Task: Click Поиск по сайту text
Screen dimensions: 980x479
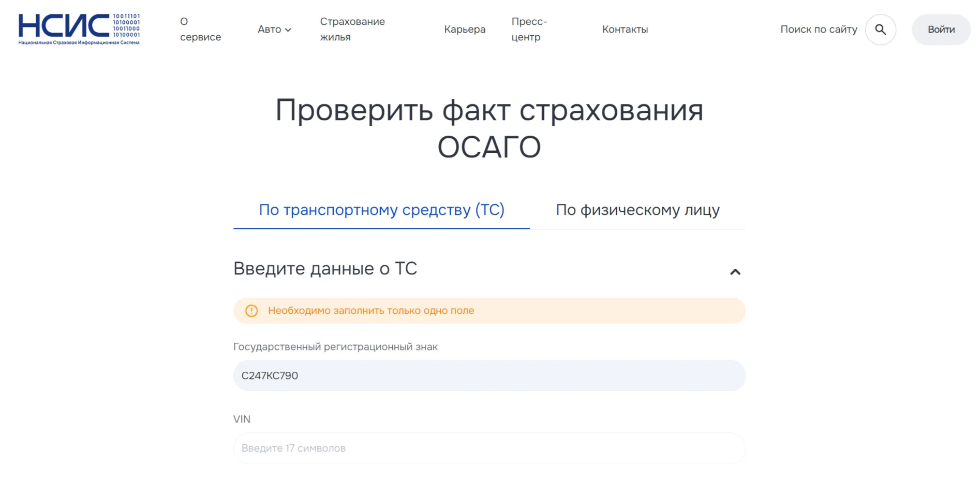Action: click(x=818, y=30)
